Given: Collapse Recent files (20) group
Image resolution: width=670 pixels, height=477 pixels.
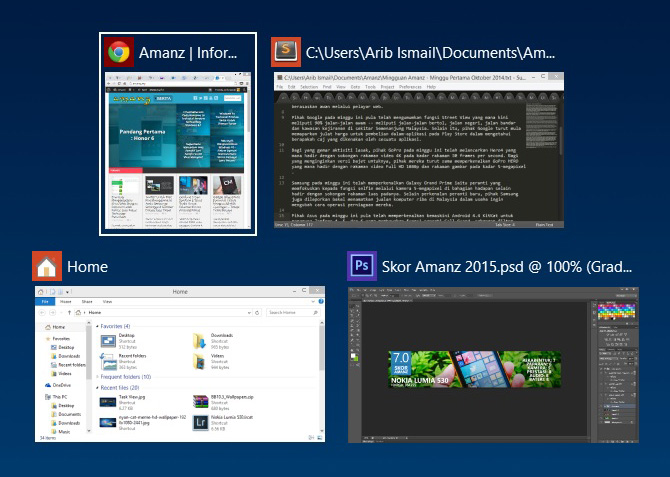Looking at the screenshot, I should 97,388.
